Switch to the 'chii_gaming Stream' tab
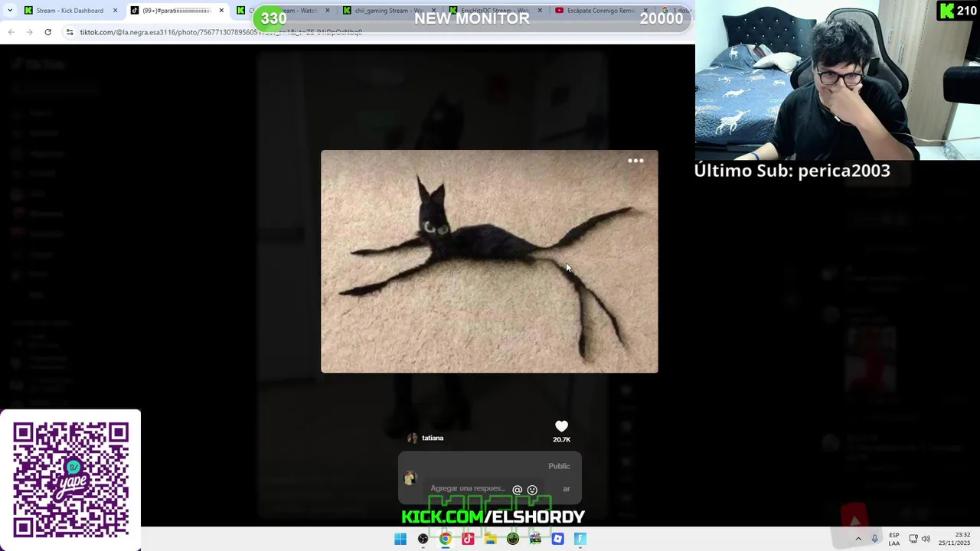The image size is (980, 551). [x=386, y=11]
